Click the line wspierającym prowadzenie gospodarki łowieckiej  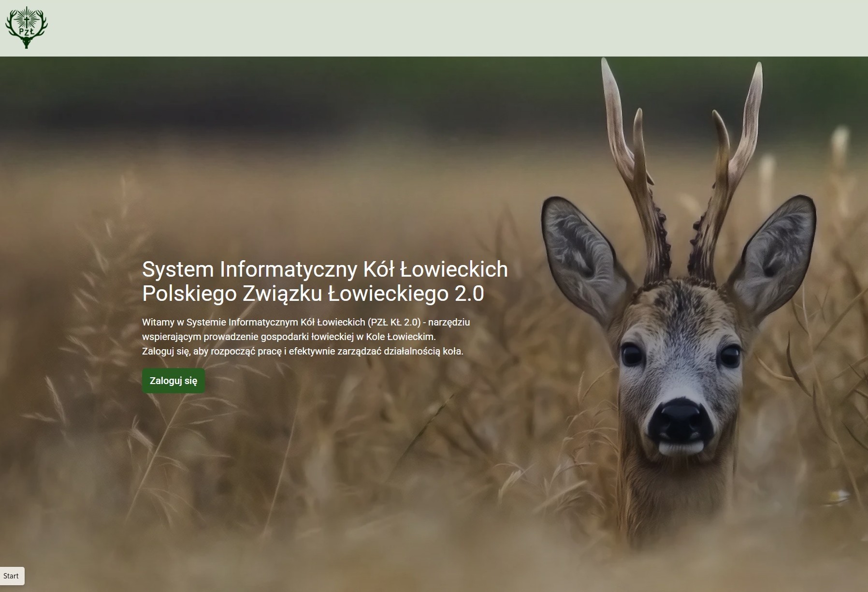289,337
